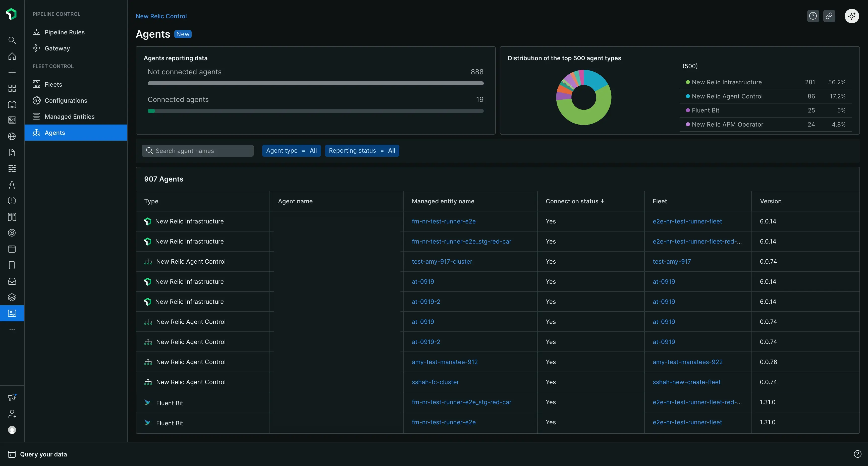868x466 pixels.
Task: Select Managed Entities in sidebar
Action: (x=69, y=117)
